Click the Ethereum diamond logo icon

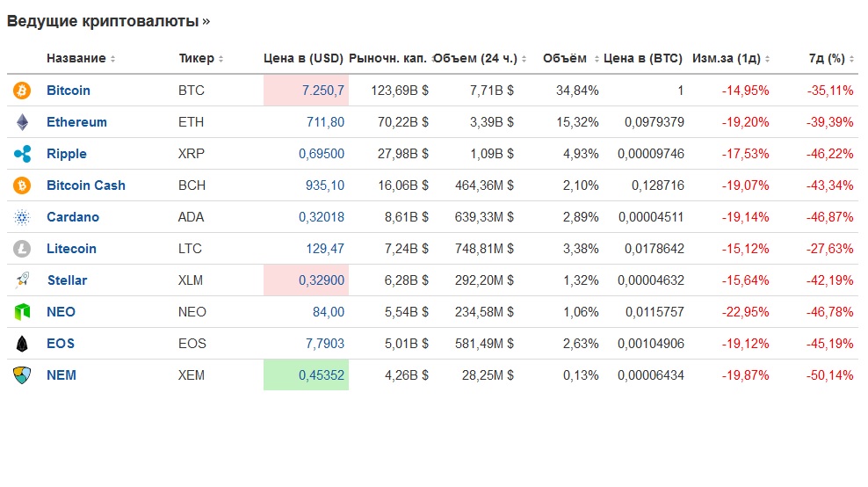(22, 122)
